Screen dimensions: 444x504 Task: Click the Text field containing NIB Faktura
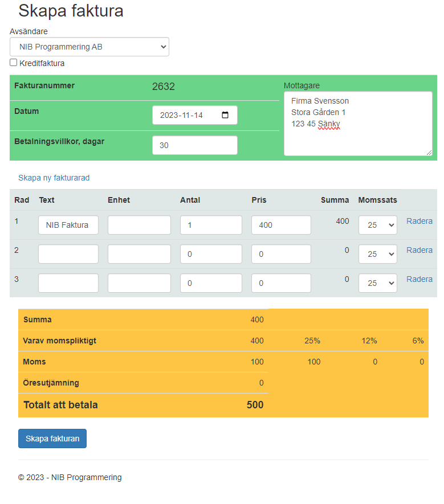coord(68,225)
